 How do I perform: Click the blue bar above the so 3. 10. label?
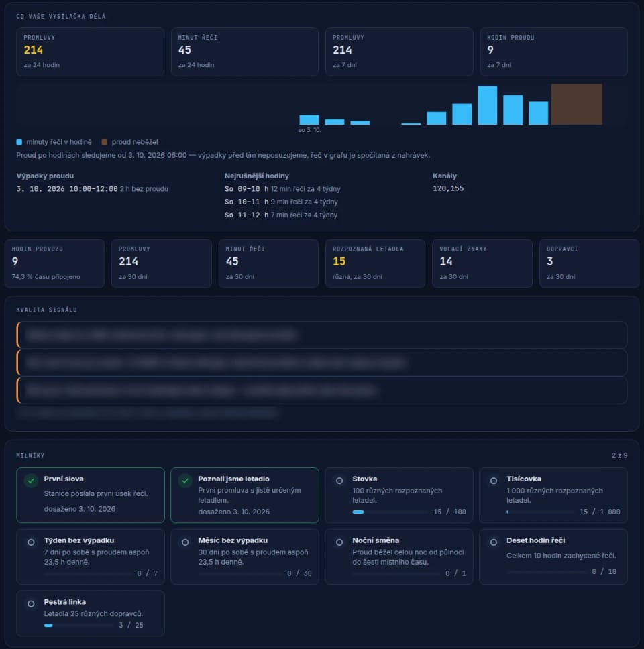tap(309, 119)
